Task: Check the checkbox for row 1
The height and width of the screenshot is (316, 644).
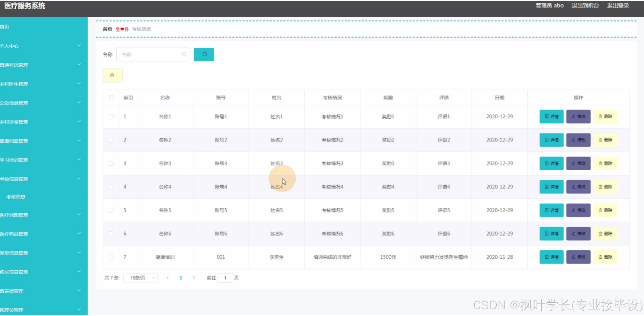Action: coord(111,116)
